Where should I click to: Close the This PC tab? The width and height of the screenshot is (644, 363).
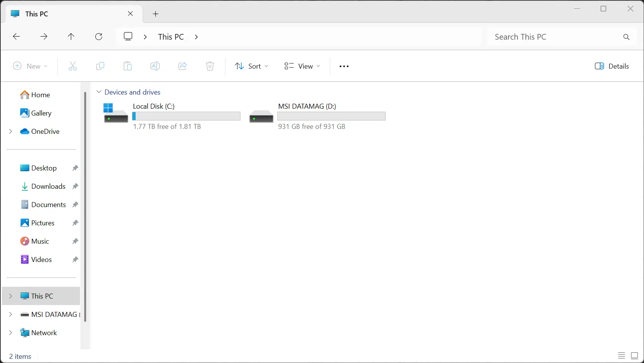tap(130, 14)
